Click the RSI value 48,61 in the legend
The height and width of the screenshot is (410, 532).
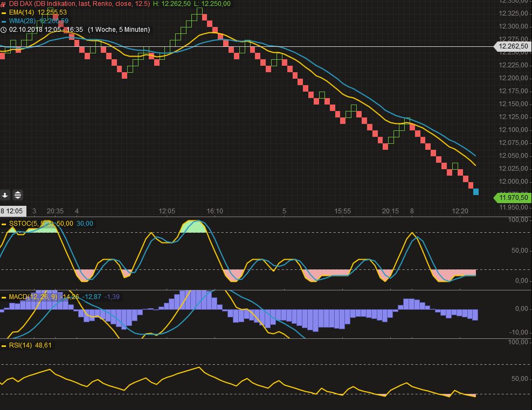coord(42,345)
